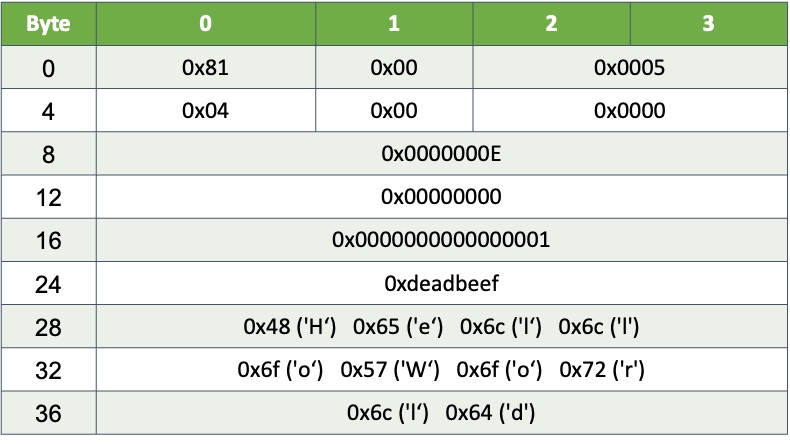Select the column header labeled 1

click(393, 24)
